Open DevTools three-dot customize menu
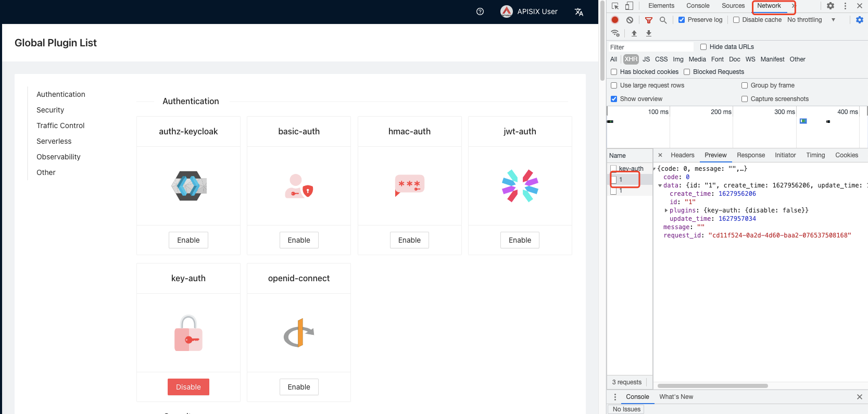The image size is (868, 414). pos(845,6)
